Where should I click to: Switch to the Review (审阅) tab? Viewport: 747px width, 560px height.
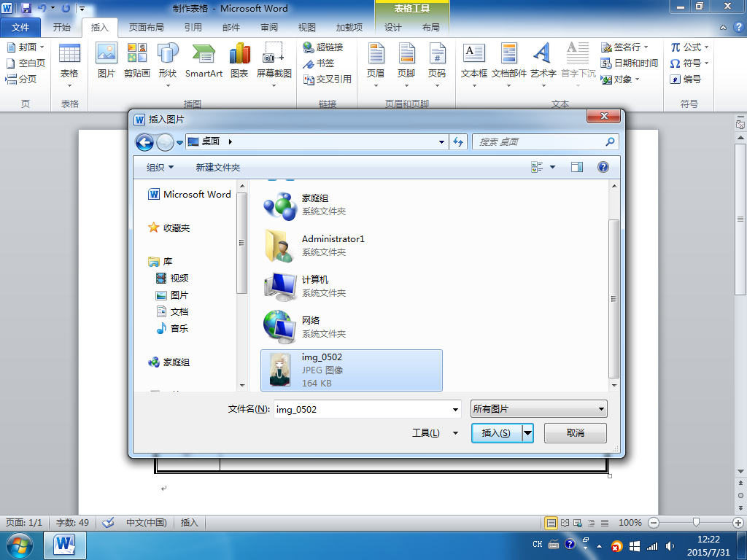coord(269,28)
